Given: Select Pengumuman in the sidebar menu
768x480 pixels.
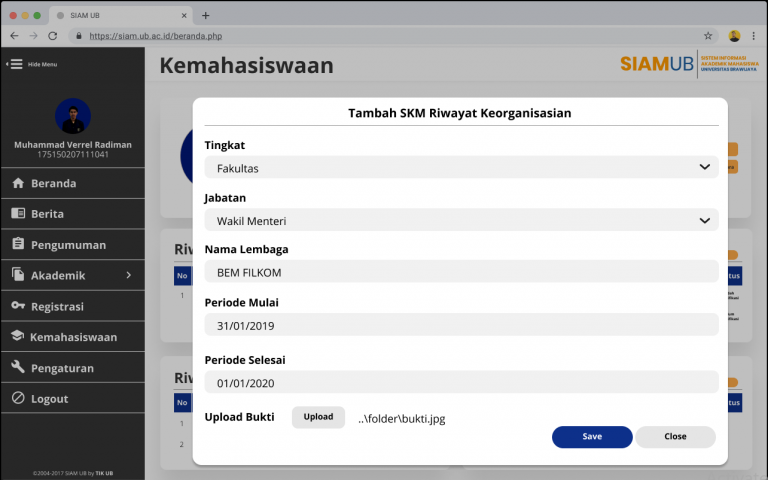Looking at the screenshot, I should pos(73,244).
